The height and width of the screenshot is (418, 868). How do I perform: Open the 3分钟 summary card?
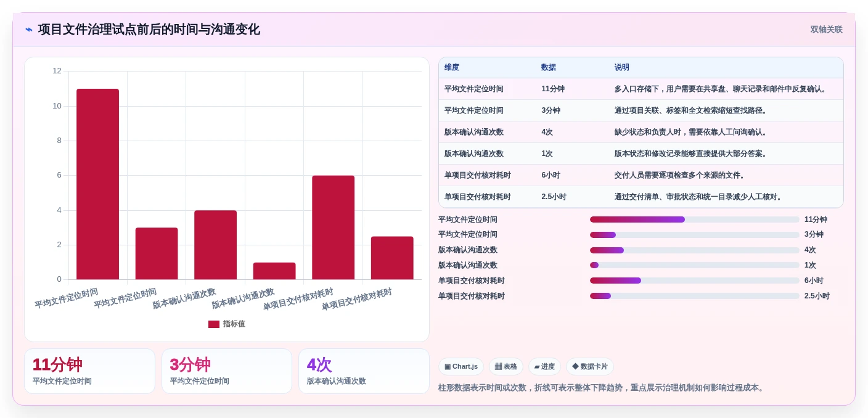click(227, 371)
